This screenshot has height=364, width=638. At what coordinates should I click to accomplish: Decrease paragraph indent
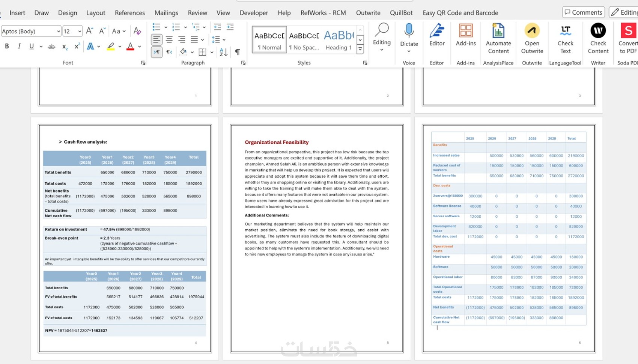tap(217, 27)
